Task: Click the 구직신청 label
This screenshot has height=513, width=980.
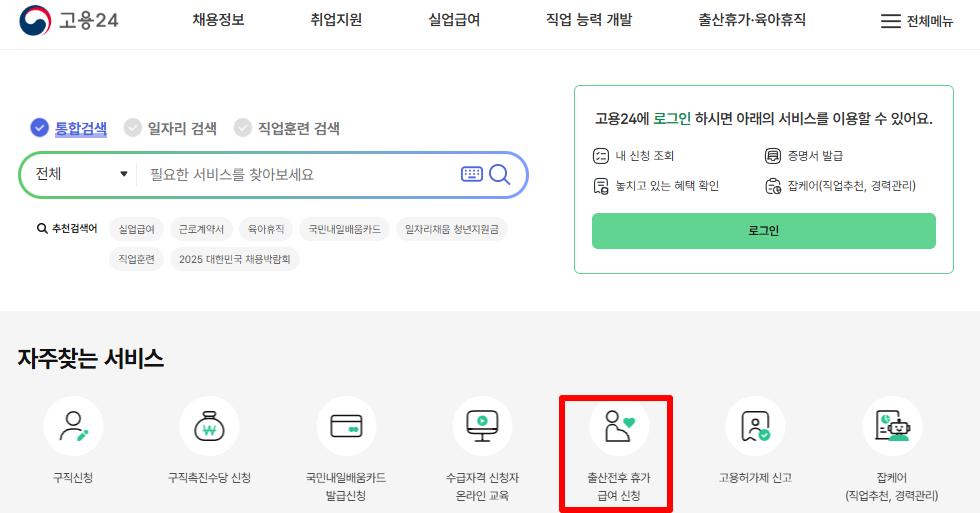Action: tap(73, 477)
